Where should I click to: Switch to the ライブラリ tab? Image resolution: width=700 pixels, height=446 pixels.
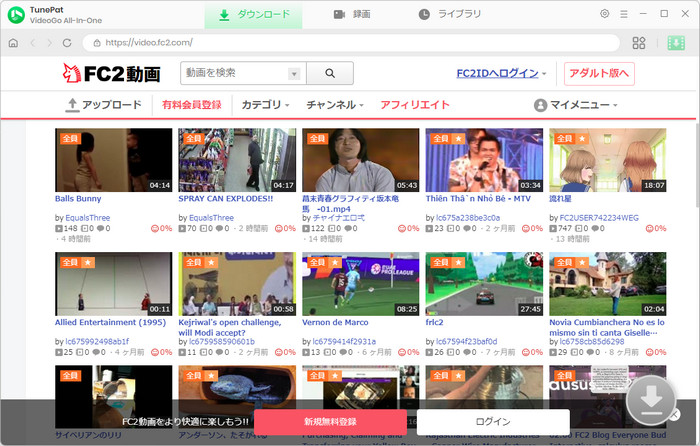450,15
